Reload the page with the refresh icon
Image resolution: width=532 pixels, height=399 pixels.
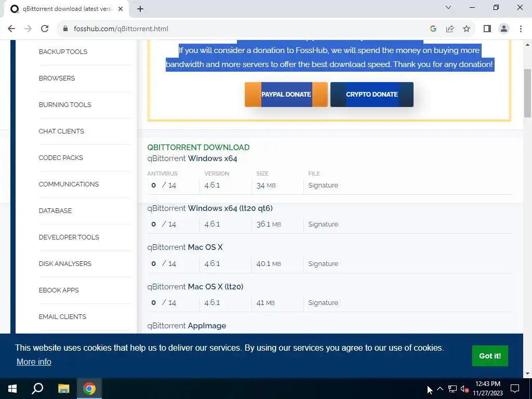45,29
